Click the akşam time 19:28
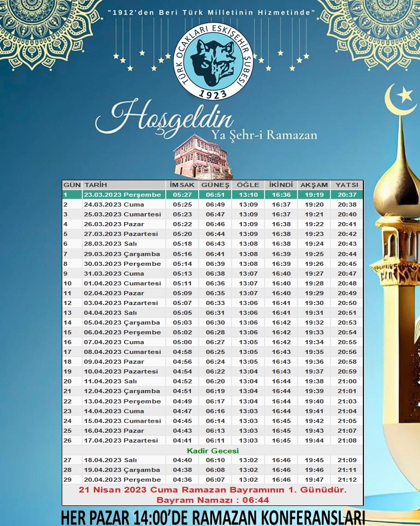Image resolution: width=420 pixels, height=526 pixels. (x=314, y=283)
